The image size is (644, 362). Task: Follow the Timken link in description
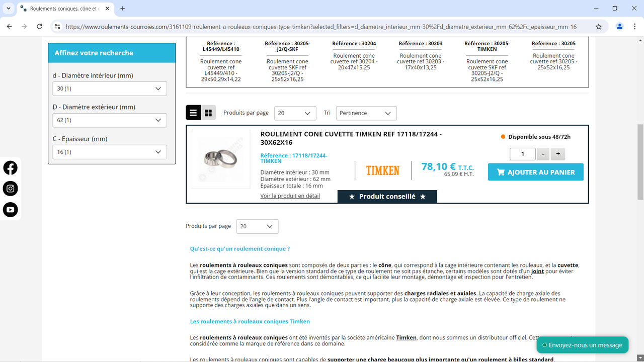[407, 337]
